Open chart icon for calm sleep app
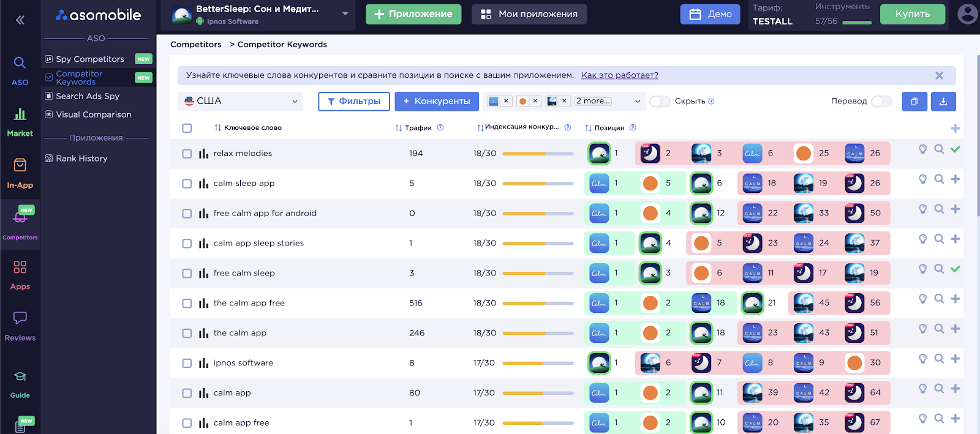Screen dimensions: 980x434 [203, 184]
